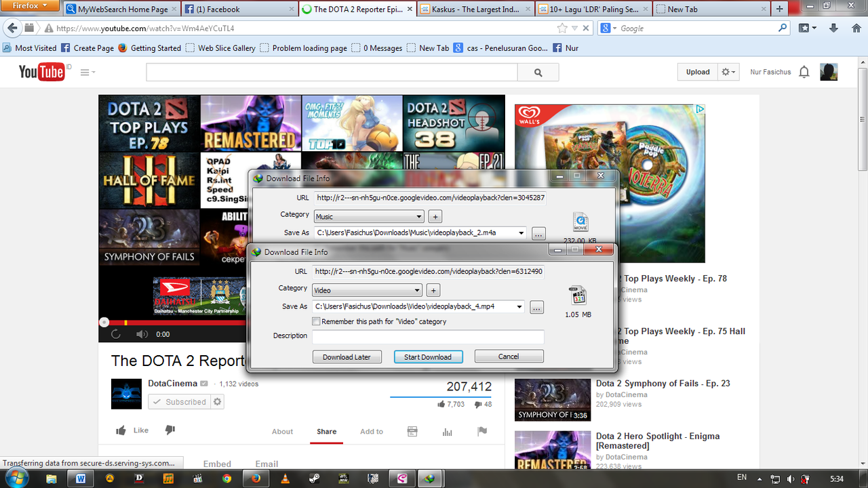Open the Firefox menu button
Image resolution: width=868 pixels, height=488 pixels.
coord(31,5)
